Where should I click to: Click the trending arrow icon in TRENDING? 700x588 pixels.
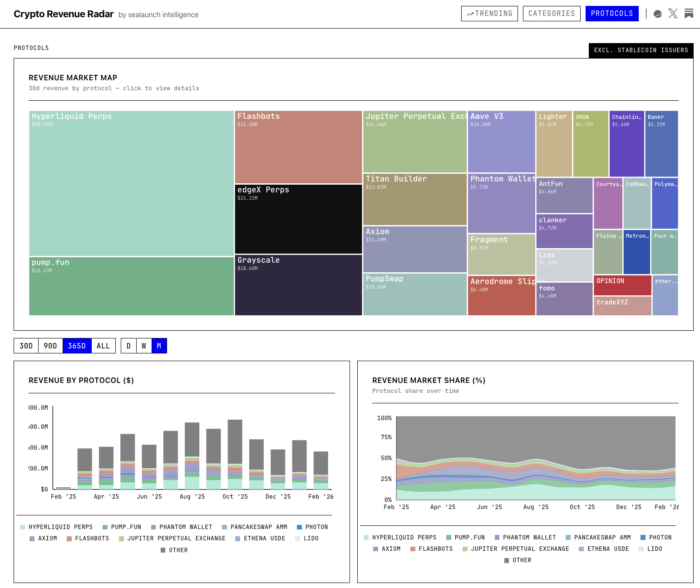(x=470, y=14)
